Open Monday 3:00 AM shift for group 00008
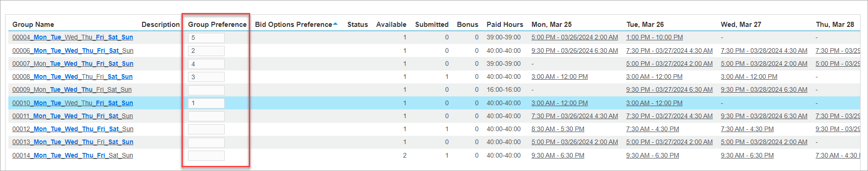 pyautogui.click(x=559, y=76)
